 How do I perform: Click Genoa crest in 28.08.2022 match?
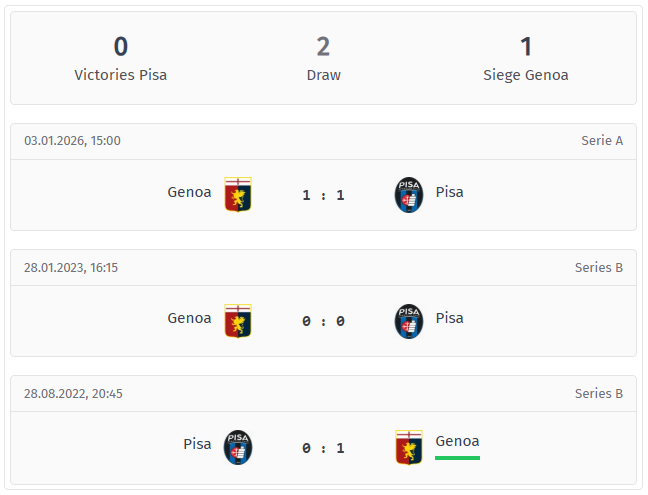(409, 447)
